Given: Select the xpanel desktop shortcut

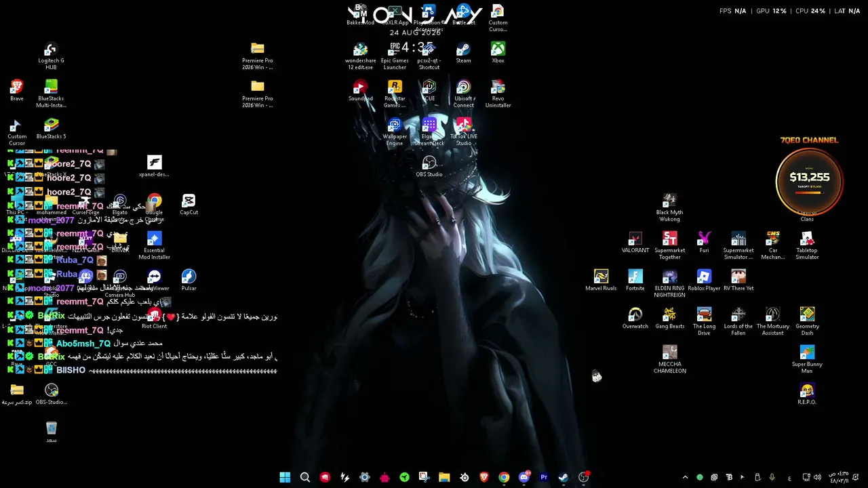Looking at the screenshot, I should (154, 167).
